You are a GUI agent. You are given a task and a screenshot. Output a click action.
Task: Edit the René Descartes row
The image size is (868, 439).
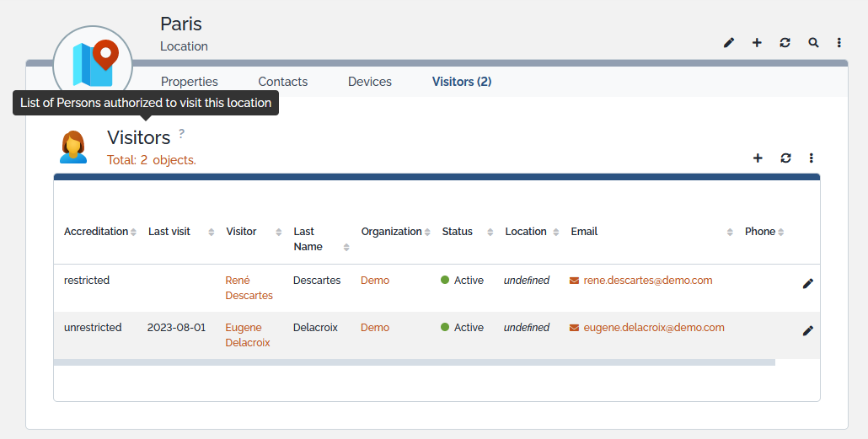[807, 284]
